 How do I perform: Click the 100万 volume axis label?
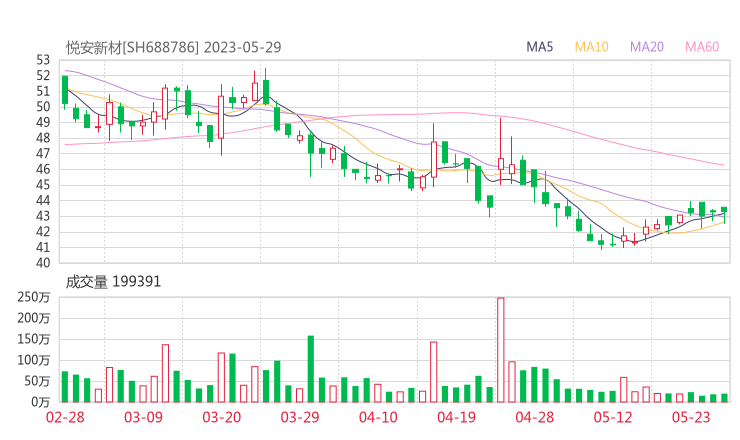34,360
